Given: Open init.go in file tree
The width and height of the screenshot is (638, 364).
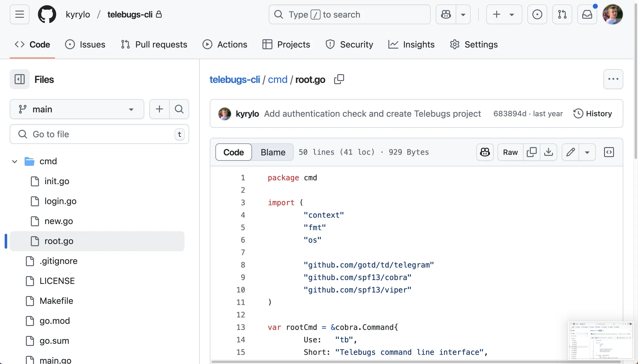Looking at the screenshot, I should (57, 181).
